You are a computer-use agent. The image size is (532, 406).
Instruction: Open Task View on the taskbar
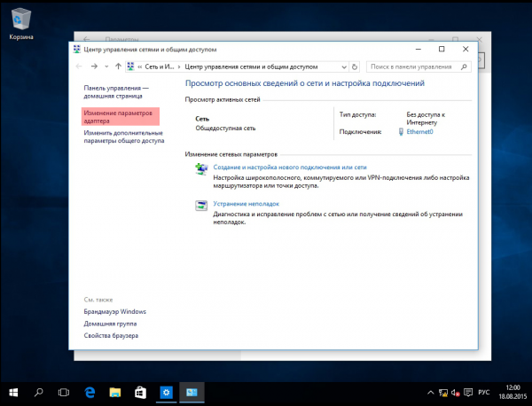64,393
